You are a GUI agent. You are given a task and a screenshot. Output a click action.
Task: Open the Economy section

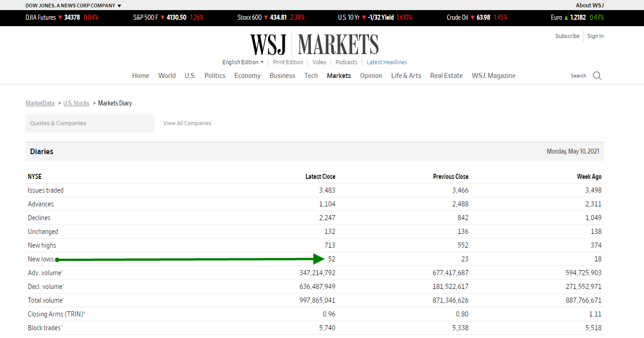[247, 76]
